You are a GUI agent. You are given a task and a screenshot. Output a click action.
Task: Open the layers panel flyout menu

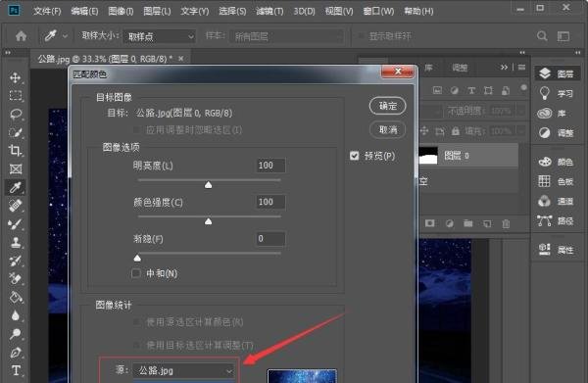521,67
